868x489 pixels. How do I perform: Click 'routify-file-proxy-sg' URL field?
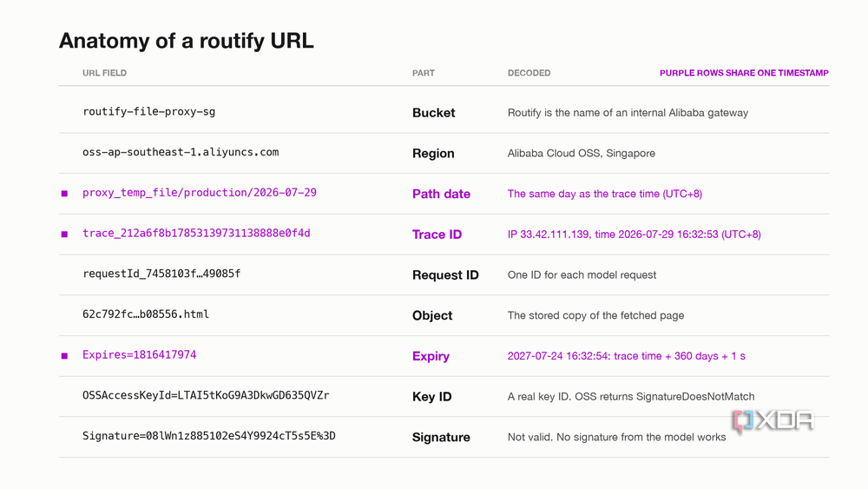click(149, 111)
